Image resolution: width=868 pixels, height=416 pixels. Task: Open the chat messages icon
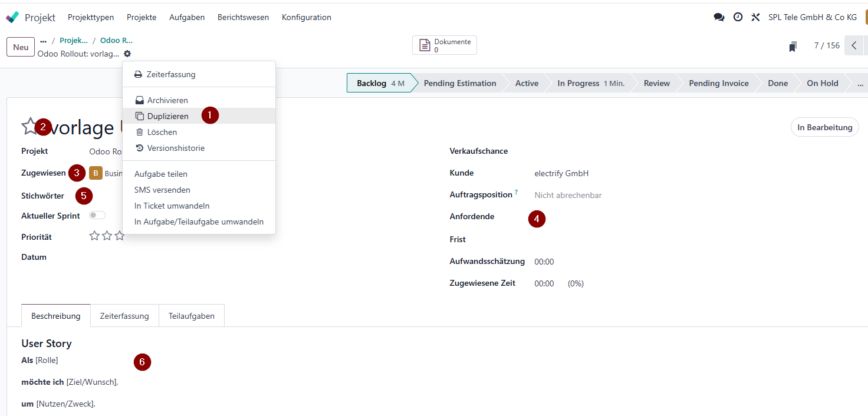(719, 17)
